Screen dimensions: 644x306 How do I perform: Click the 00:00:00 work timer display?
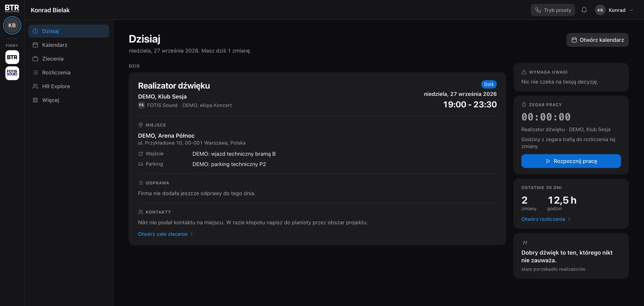click(546, 117)
